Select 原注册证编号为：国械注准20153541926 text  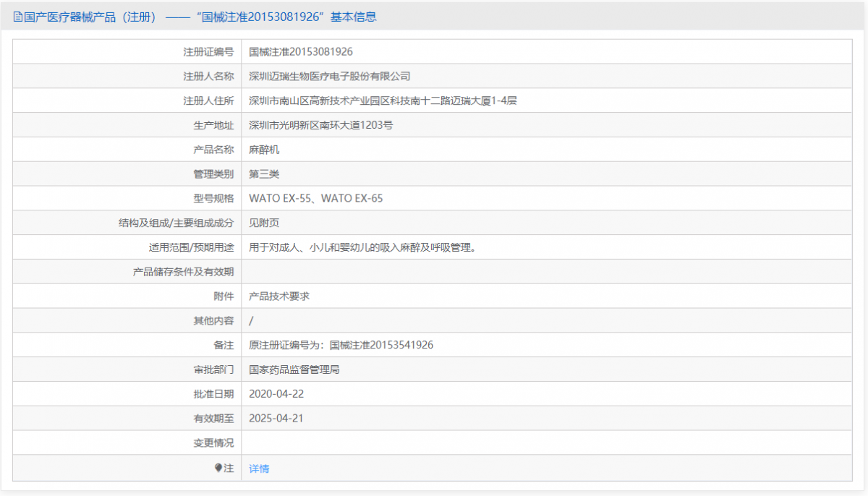[341, 346]
